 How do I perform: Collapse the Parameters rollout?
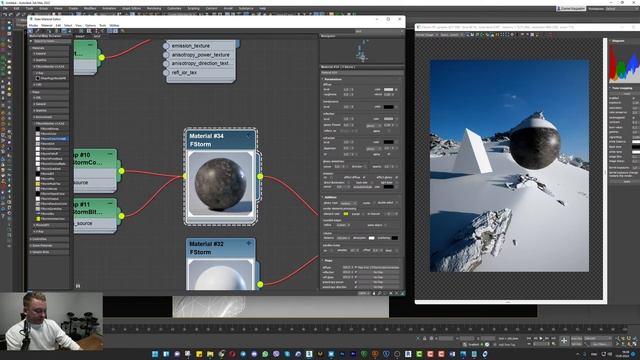pos(361,79)
